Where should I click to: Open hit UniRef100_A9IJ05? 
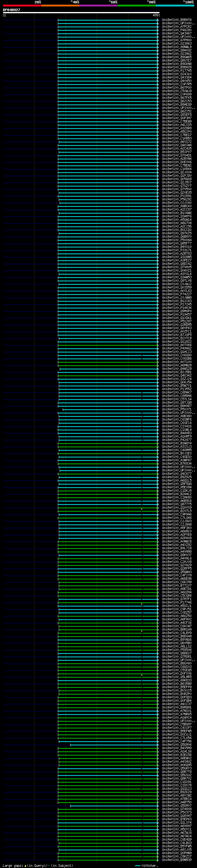click(x=176, y=850)
